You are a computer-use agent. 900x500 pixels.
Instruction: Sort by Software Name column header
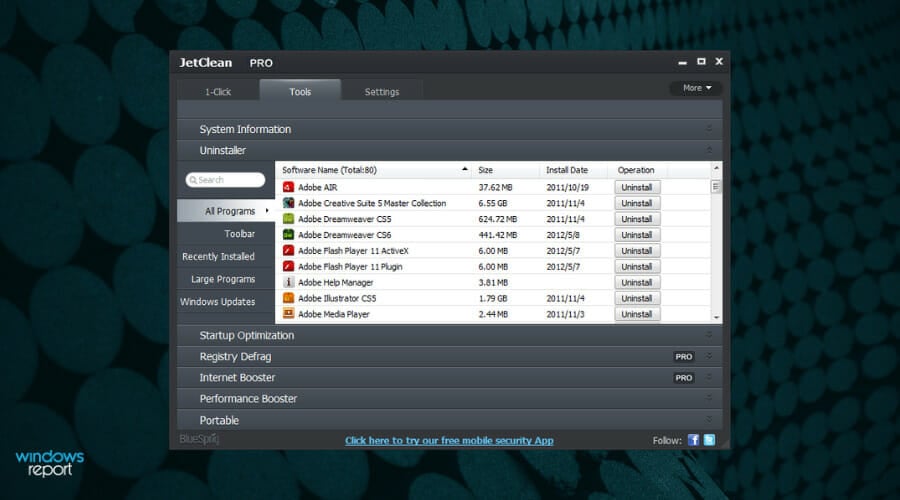pyautogui.click(x=374, y=170)
